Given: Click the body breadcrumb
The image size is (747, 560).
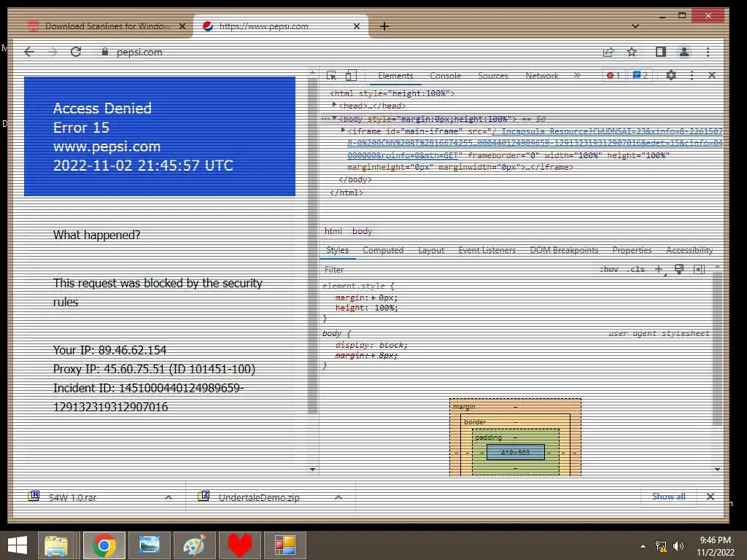Looking at the screenshot, I should (x=362, y=231).
